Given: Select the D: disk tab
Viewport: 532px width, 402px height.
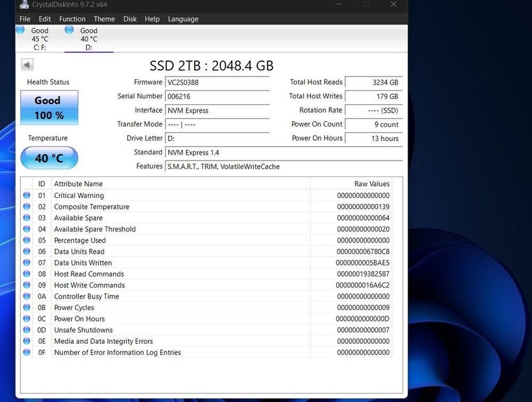Looking at the screenshot, I should click(x=89, y=39).
